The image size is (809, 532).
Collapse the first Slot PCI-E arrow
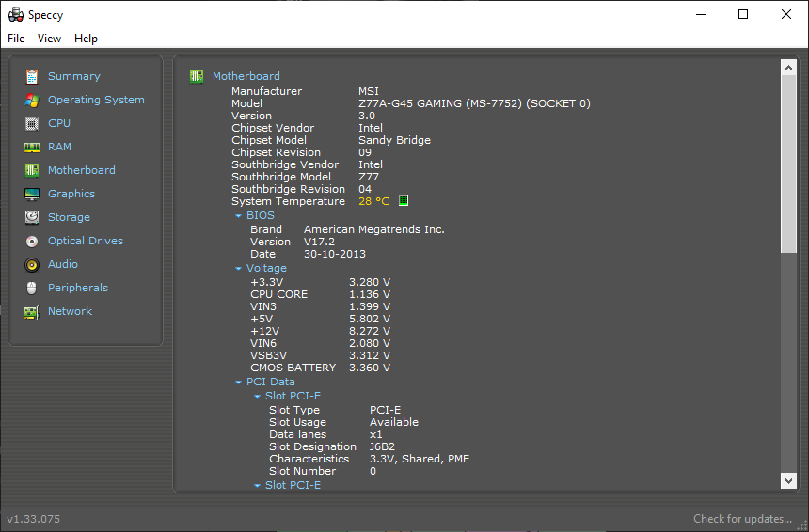pos(257,397)
